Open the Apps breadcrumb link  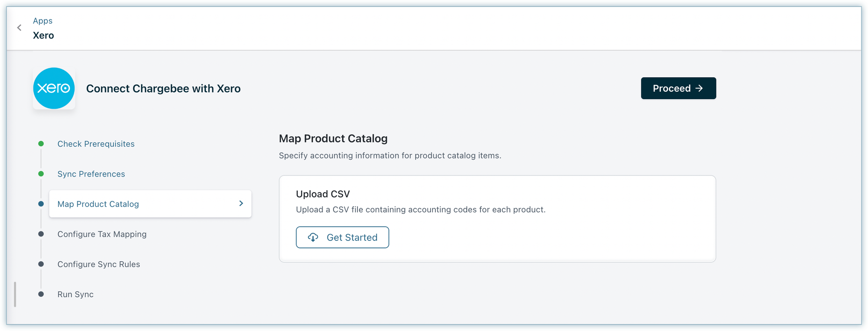[x=43, y=21]
